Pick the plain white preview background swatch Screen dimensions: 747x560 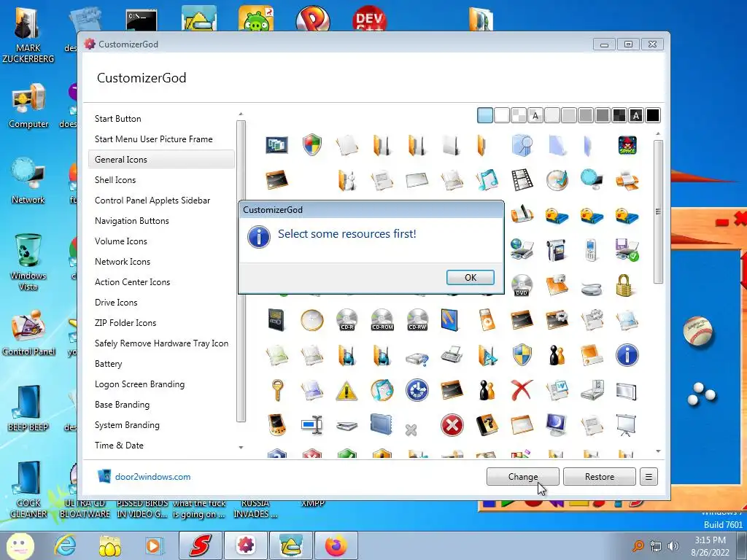(x=502, y=115)
